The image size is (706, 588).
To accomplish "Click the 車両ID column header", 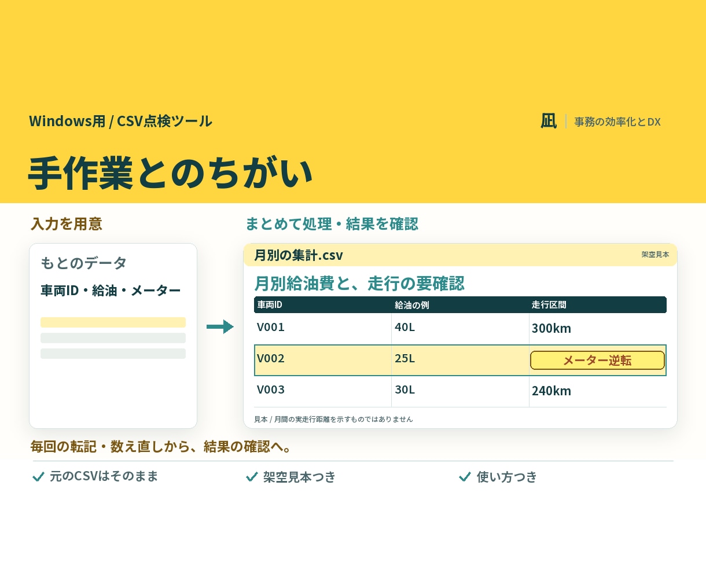I will tap(270, 305).
